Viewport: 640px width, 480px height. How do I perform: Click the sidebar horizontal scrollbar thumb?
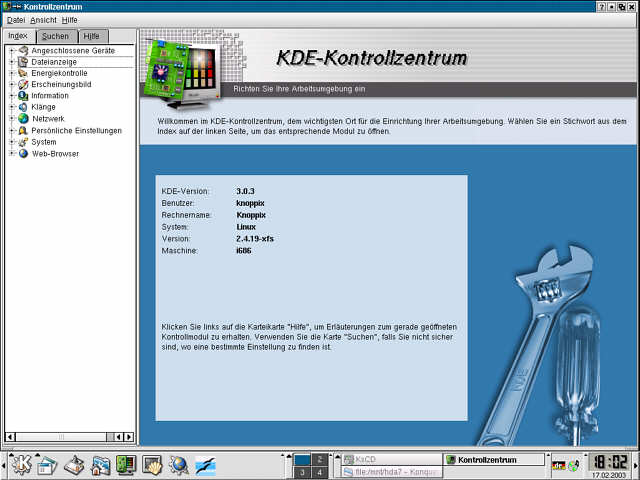(61, 437)
